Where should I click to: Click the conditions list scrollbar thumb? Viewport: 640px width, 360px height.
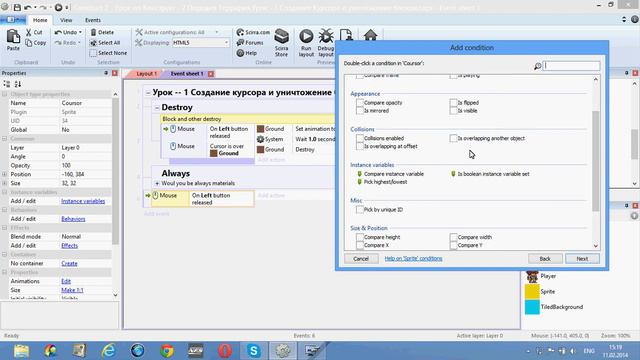coord(596,161)
